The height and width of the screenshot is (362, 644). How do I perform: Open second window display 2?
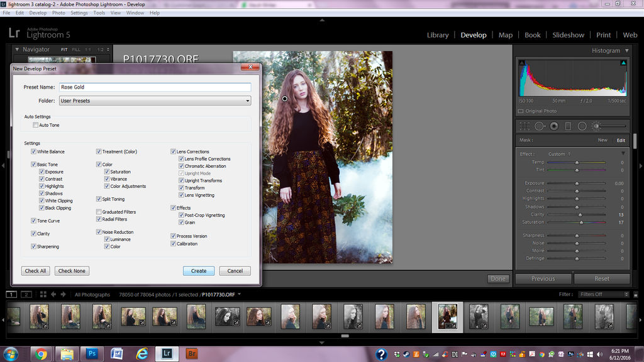[26, 294]
